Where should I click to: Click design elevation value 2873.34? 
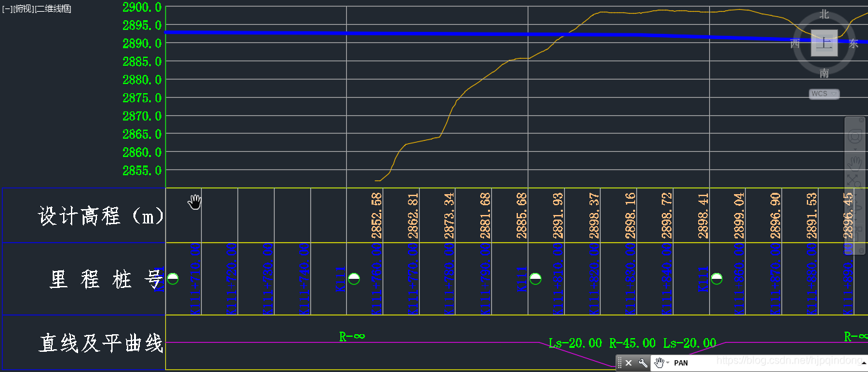pos(449,216)
